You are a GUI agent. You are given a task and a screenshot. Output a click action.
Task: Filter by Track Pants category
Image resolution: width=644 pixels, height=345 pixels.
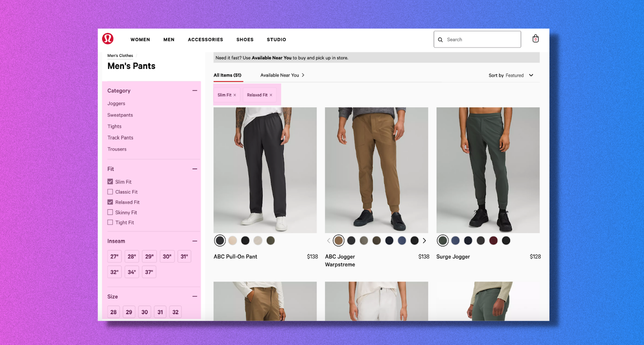pyautogui.click(x=120, y=138)
